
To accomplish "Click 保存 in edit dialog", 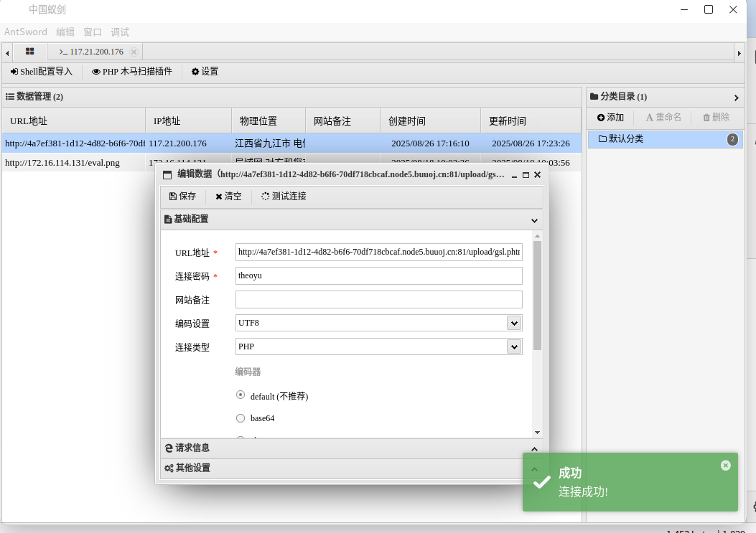I will (182, 196).
